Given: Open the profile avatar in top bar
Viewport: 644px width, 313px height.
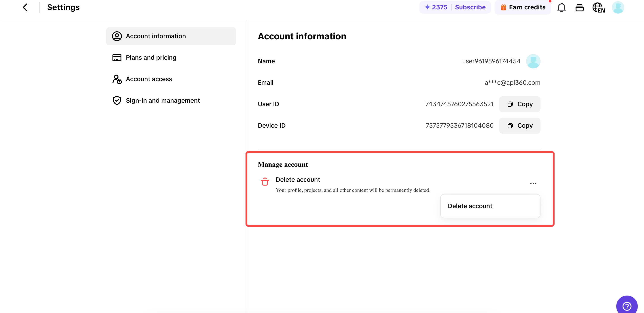Looking at the screenshot, I should 618,7.
